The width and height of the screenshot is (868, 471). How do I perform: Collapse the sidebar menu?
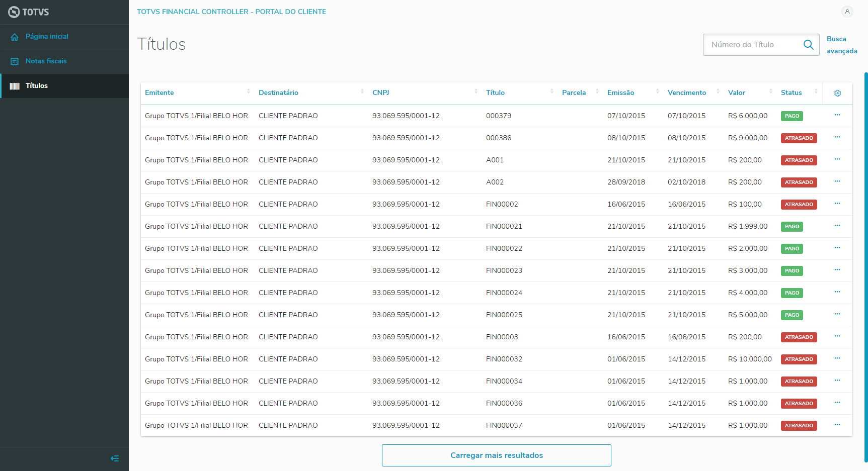coord(115,458)
